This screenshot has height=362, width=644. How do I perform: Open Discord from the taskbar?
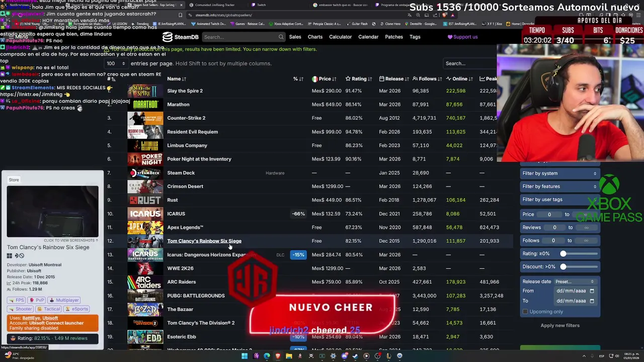pos(344,356)
